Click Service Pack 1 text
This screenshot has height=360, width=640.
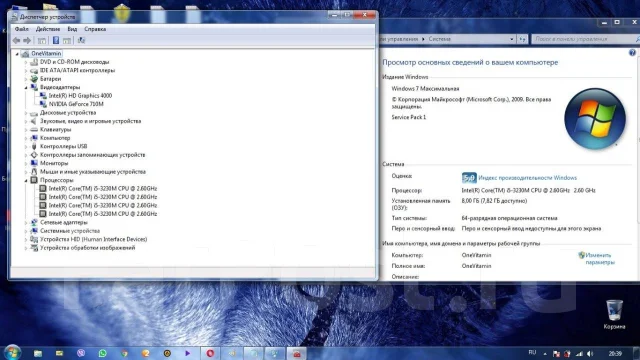point(409,117)
